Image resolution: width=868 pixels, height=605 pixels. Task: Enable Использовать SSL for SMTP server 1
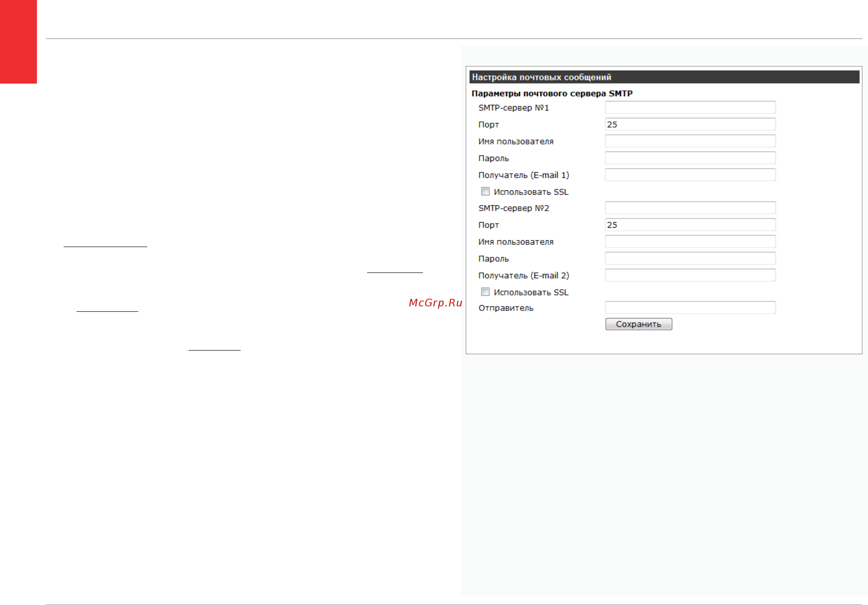click(x=485, y=191)
